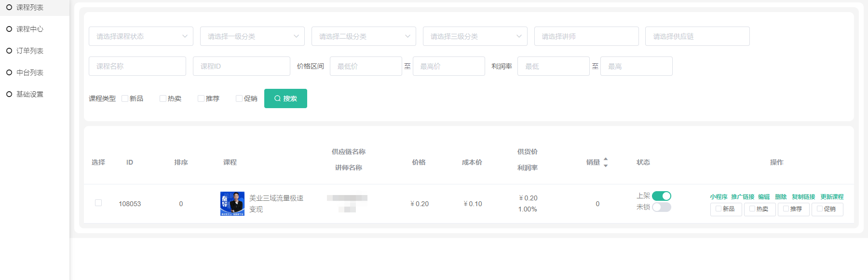Click the course thumbnail image
This screenshot has width=868, height=280.
(232, 204)
